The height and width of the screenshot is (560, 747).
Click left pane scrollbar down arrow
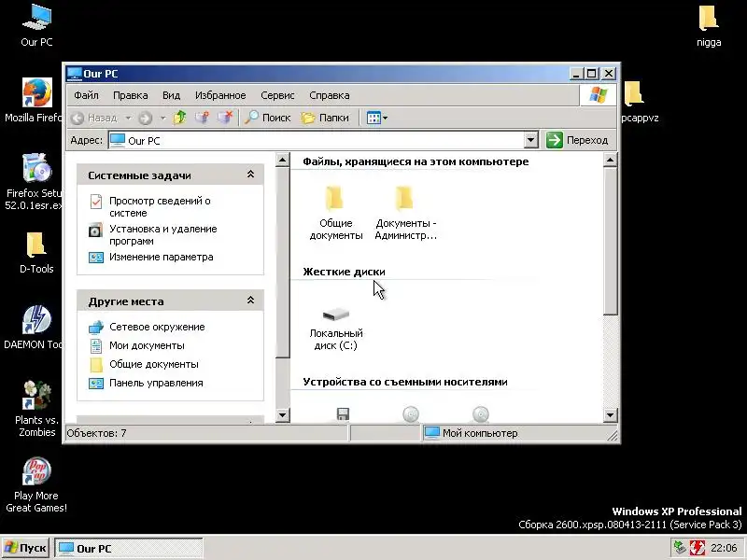(283, 414)
